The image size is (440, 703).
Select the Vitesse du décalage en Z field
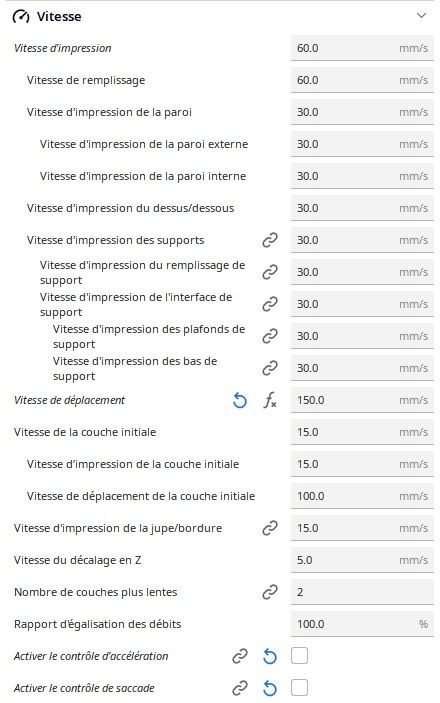click(362, 560)
